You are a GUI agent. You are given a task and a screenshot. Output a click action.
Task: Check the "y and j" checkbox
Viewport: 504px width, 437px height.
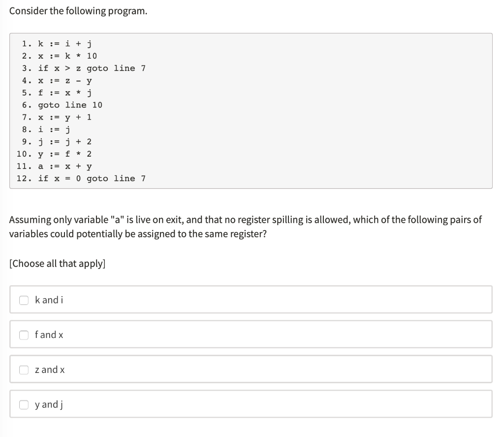(x=24, y=404)
